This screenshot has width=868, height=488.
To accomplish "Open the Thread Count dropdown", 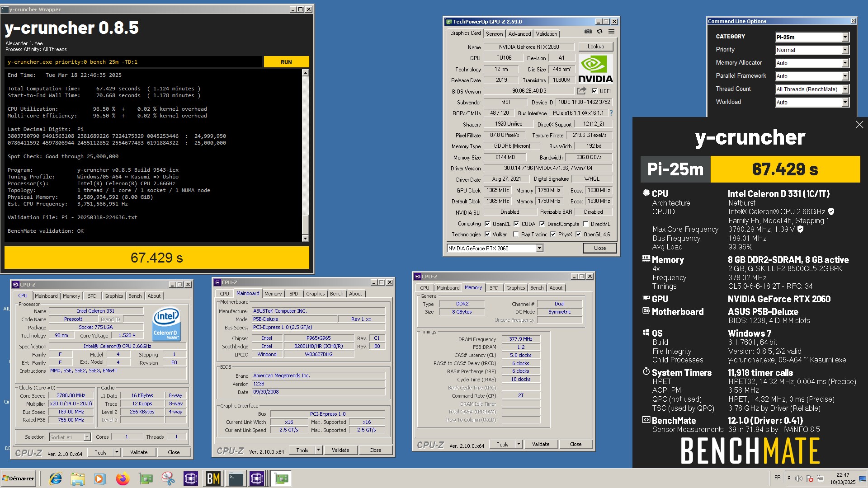I will (812, 89).
